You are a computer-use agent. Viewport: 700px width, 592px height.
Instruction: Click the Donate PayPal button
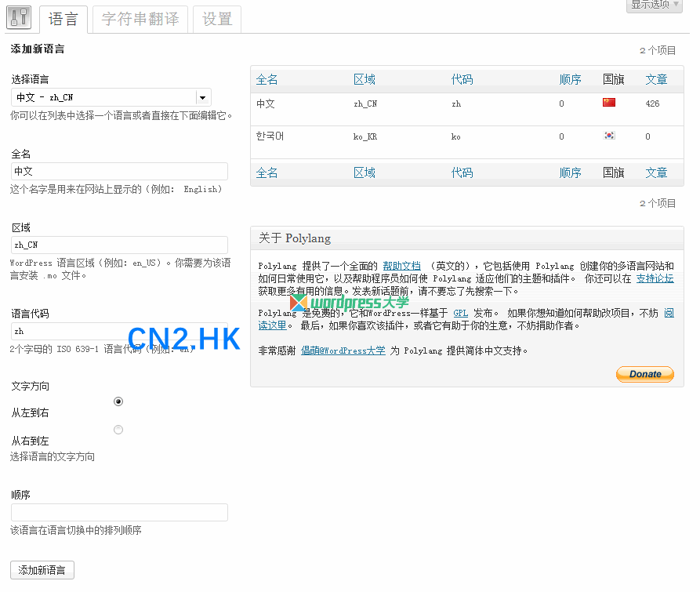[x=644, y=374]
